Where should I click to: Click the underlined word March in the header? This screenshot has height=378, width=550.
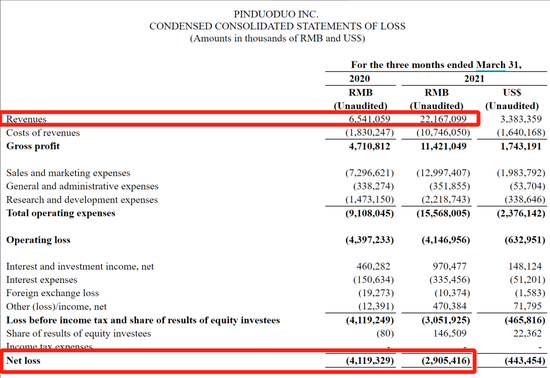coord(491,65)
